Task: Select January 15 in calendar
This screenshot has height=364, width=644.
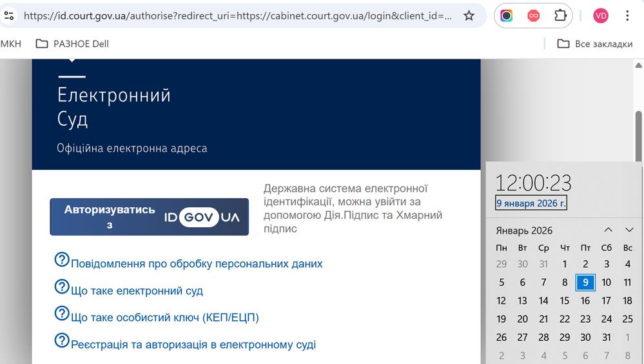Action: click(x=565, y=301)
